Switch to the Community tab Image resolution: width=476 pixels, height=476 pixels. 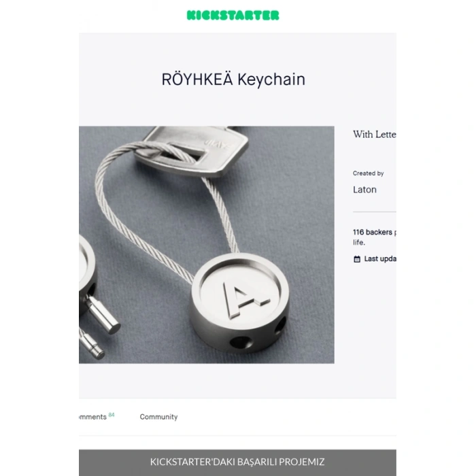158,417
